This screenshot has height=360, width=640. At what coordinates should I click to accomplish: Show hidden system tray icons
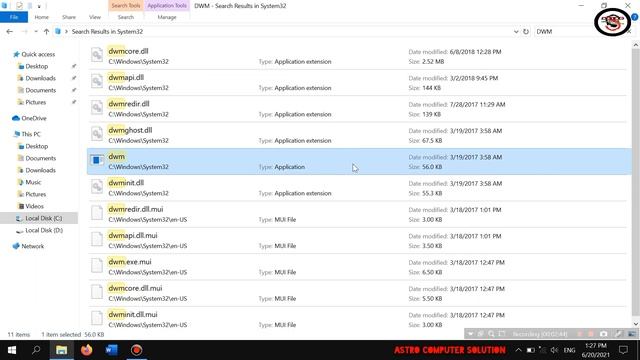(518, 350)
